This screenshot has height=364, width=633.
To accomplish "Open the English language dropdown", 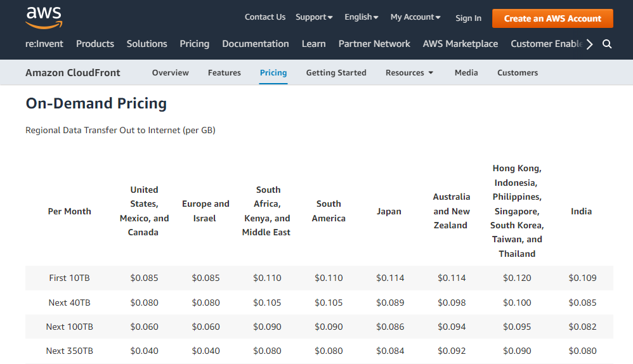I will 362,17.
